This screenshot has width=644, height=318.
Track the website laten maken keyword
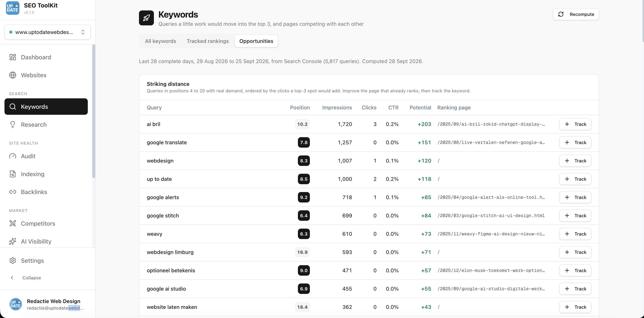point(575,307)
